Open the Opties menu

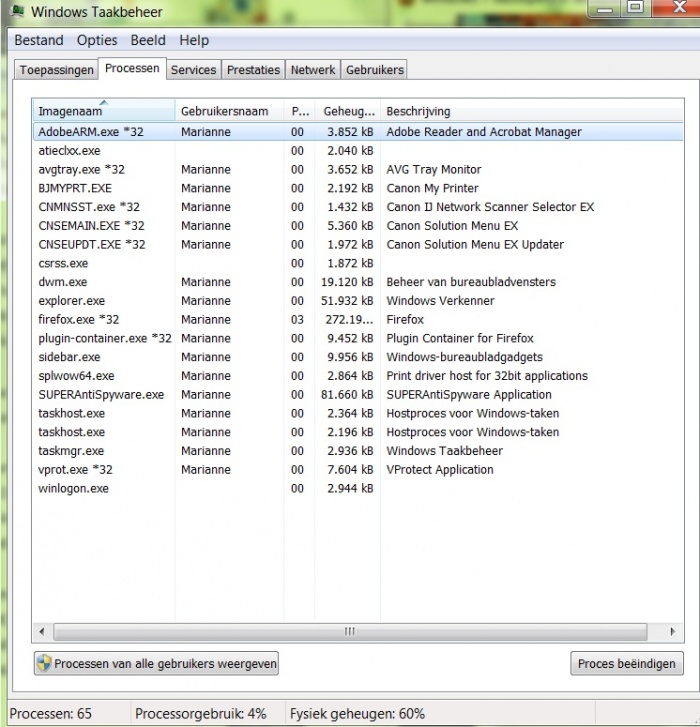tap(97, 40)
